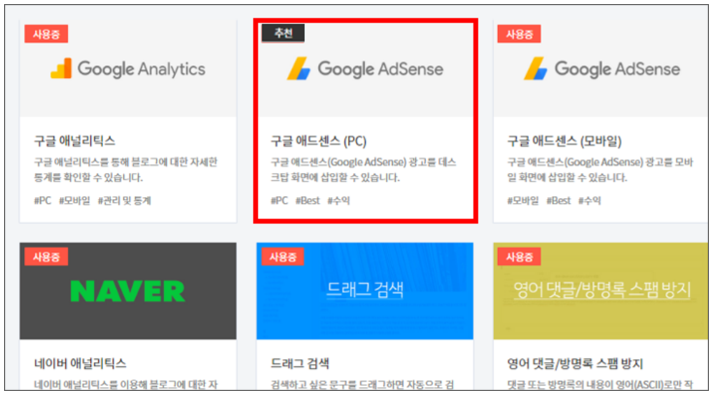Viewport: 715px width, 395px height.
Task: Select the 네이버 애널리틱스 title
Action: click(x=80, y=364)
